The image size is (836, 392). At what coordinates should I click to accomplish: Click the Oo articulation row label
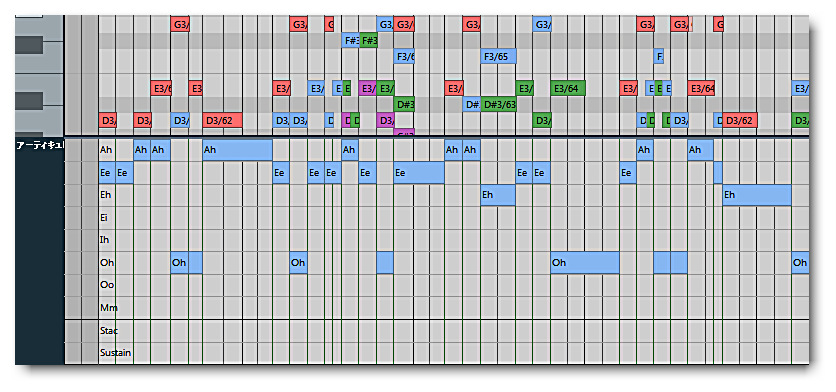(x=107, y=285)
